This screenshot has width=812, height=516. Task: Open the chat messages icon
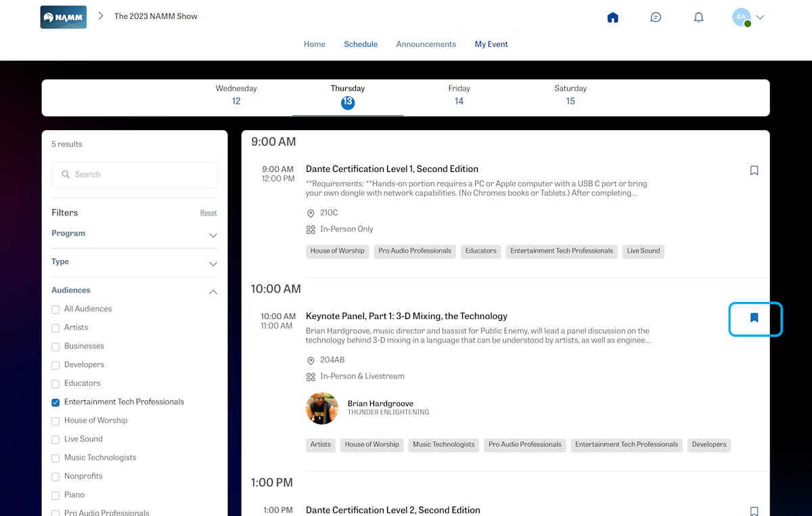tap(656, 17)
